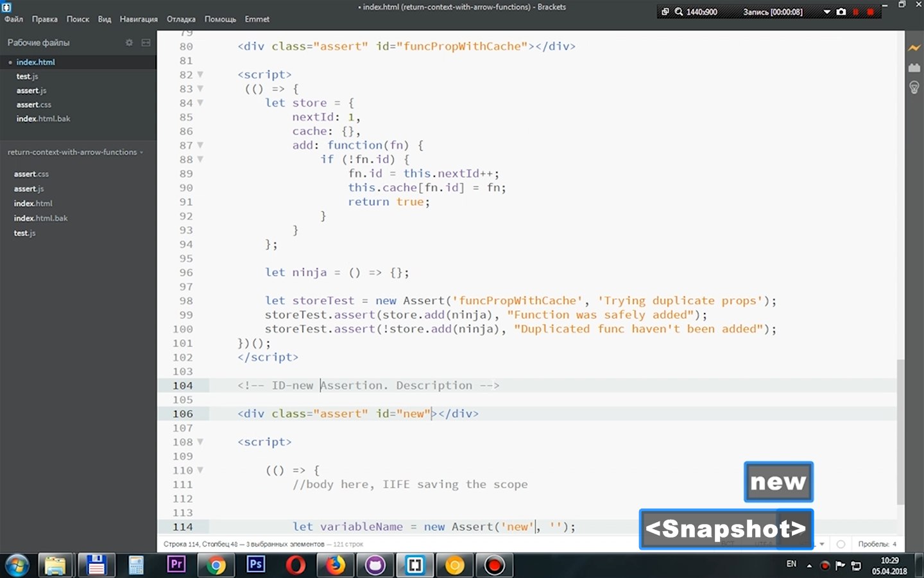
Task: Open the Помощь menu
Action: click(x=220, y=19)
